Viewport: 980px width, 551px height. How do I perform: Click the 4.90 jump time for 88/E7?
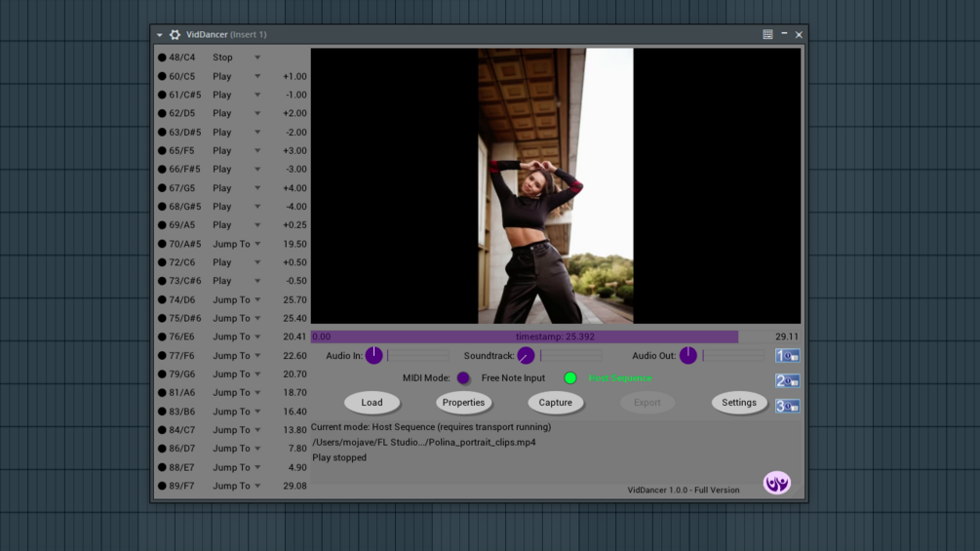[296, 467]
